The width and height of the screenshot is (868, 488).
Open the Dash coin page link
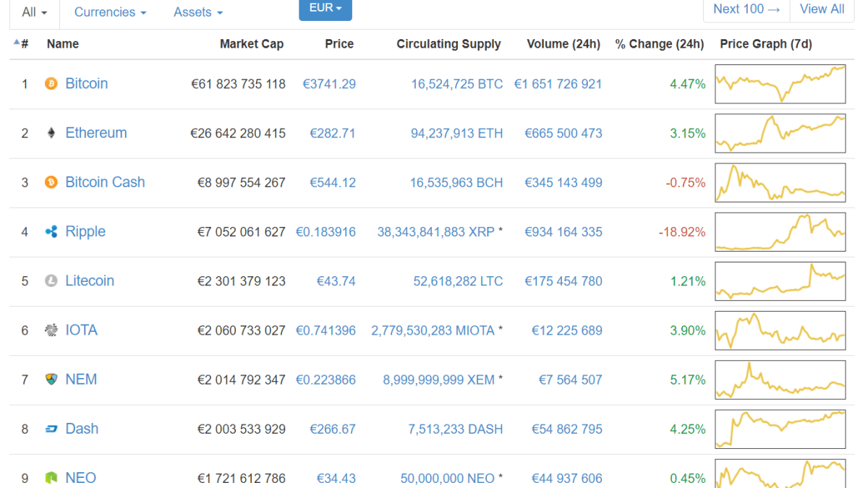coord(82,429)
